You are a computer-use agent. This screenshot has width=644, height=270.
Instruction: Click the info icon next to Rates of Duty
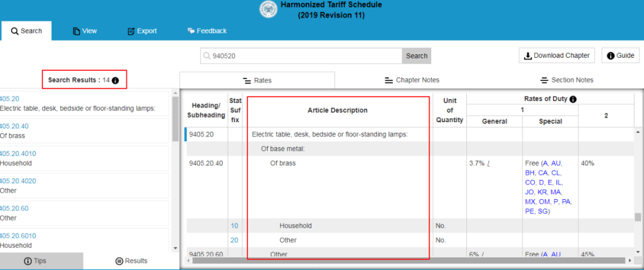[573, 99]
